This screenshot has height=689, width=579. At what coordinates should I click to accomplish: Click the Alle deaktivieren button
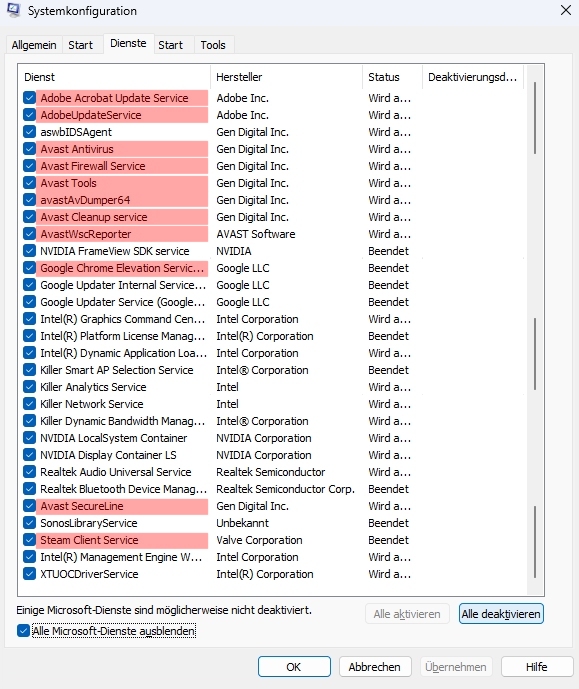pos(501,614)
